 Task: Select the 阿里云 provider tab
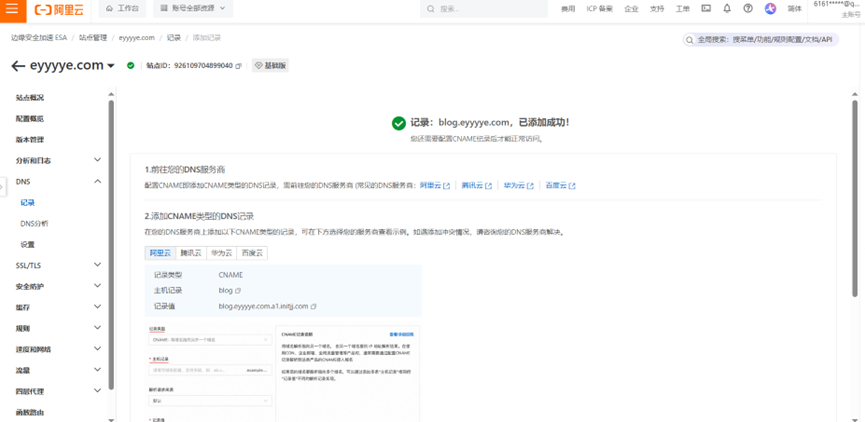point(161,253)
